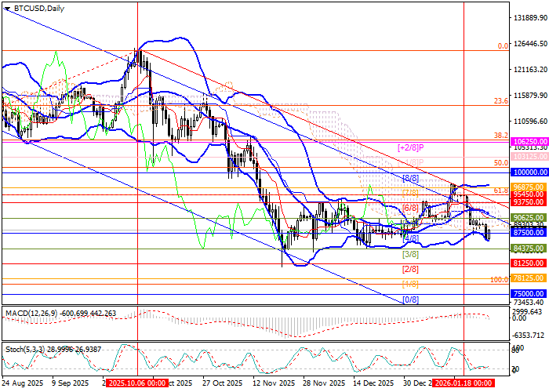This screenshot has height=392, width=549.
Task: Open the BTCUSD,Daily chart symbol dropdown arrow
Action: tap(5, 8)
